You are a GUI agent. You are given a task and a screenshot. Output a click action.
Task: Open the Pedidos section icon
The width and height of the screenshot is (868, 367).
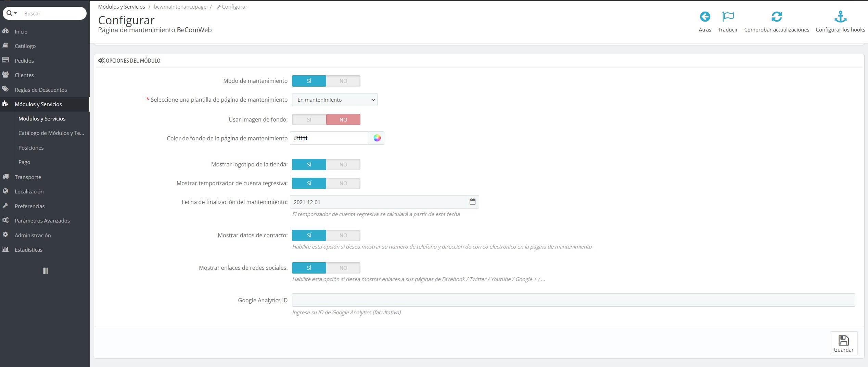coord(6,60)
